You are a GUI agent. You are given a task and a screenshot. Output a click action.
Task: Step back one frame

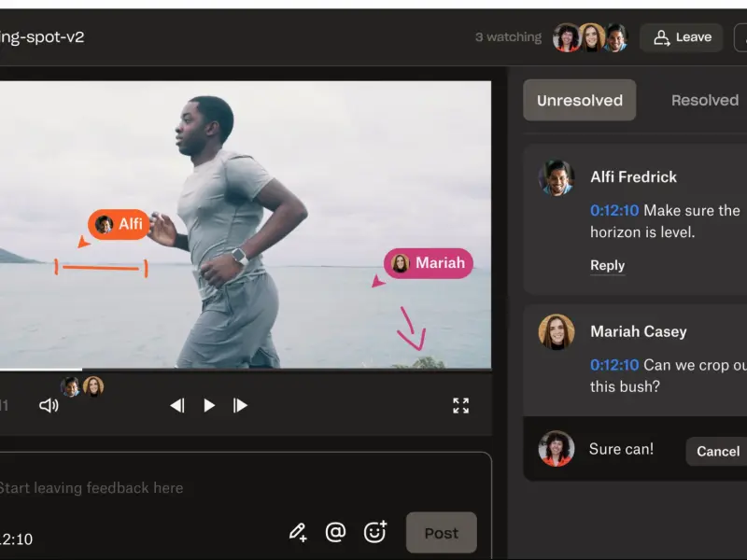coord(177,406)
